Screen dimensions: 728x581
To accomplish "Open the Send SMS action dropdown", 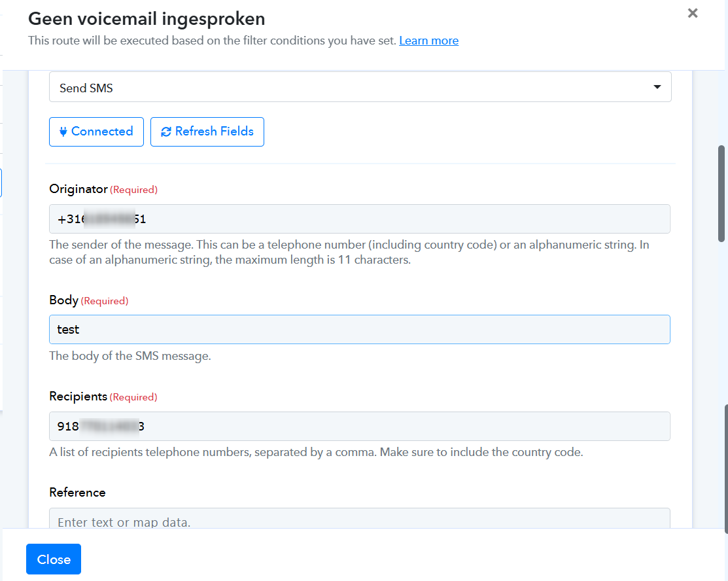I will 360,88.
